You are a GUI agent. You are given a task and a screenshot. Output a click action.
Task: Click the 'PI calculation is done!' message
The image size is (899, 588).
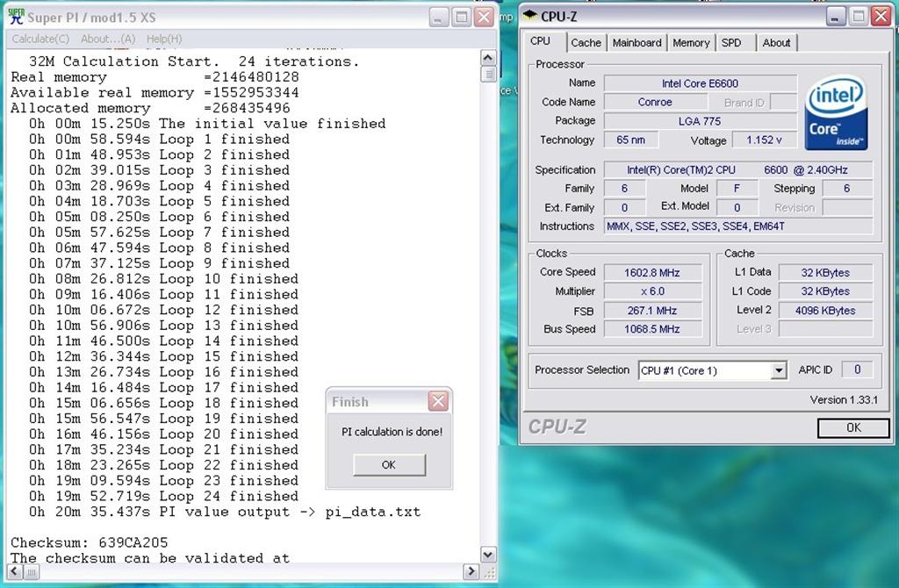click(x=392, y=432)
